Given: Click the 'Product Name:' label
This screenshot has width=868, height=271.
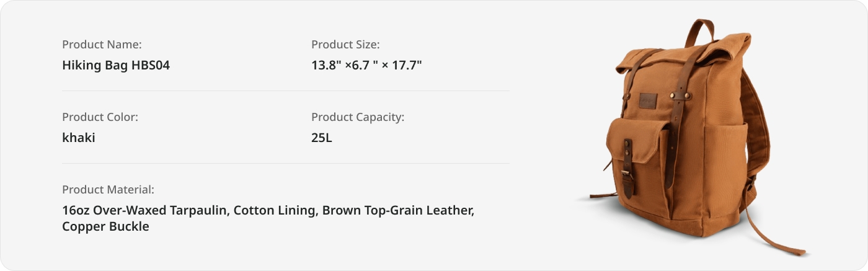Looking at the screenshot, I should point(102,44).
